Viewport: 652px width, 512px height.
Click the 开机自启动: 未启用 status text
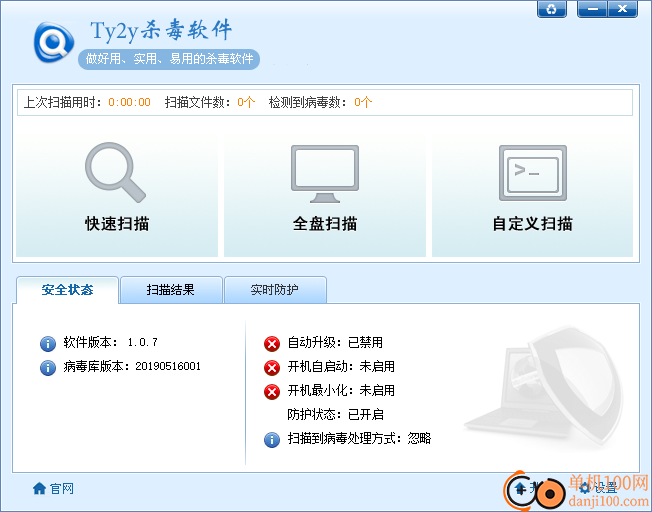pos(341,366)
